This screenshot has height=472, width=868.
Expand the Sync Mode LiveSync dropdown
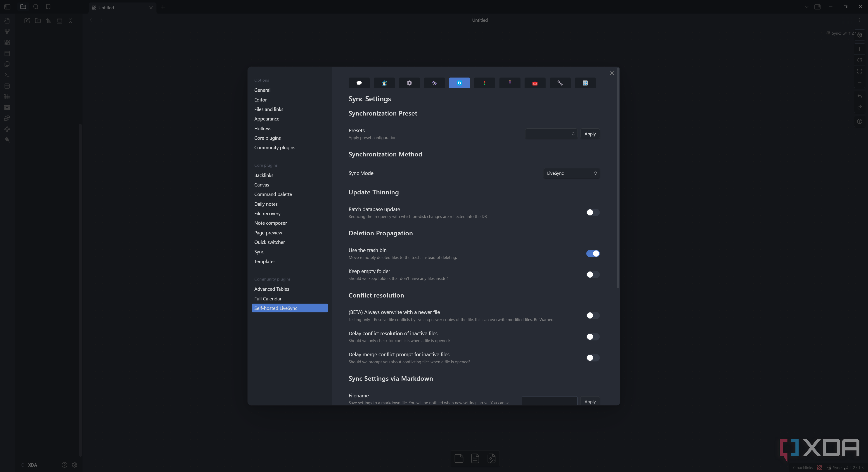point(571,173)
